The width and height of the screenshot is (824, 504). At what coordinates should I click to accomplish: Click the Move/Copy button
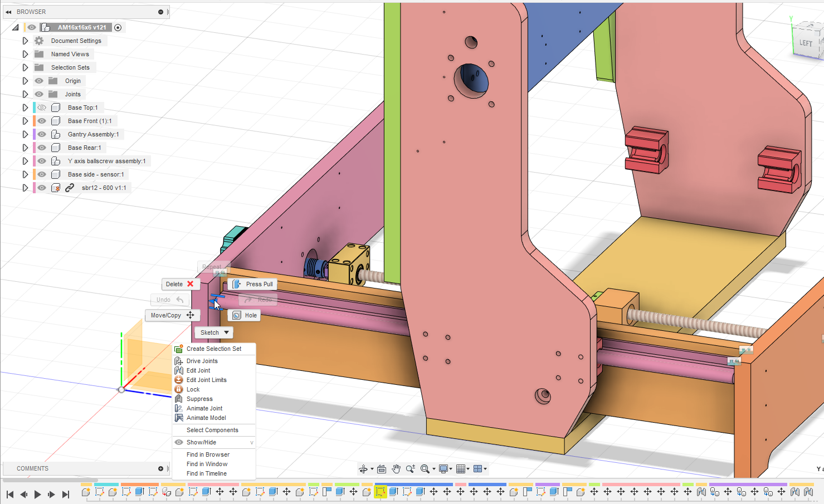coord(173,315)
